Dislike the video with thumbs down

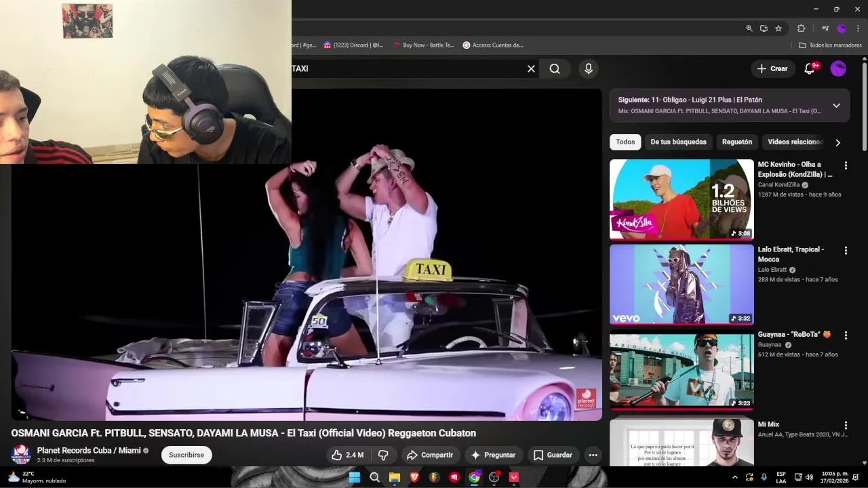point(383,455)
